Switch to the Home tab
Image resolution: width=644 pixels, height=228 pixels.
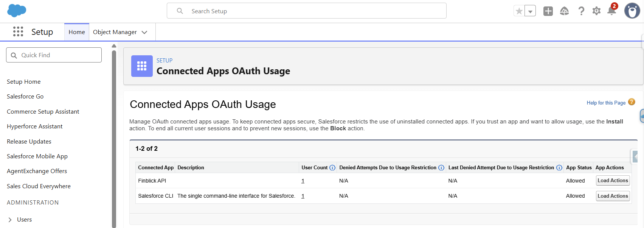coord(77,32)
